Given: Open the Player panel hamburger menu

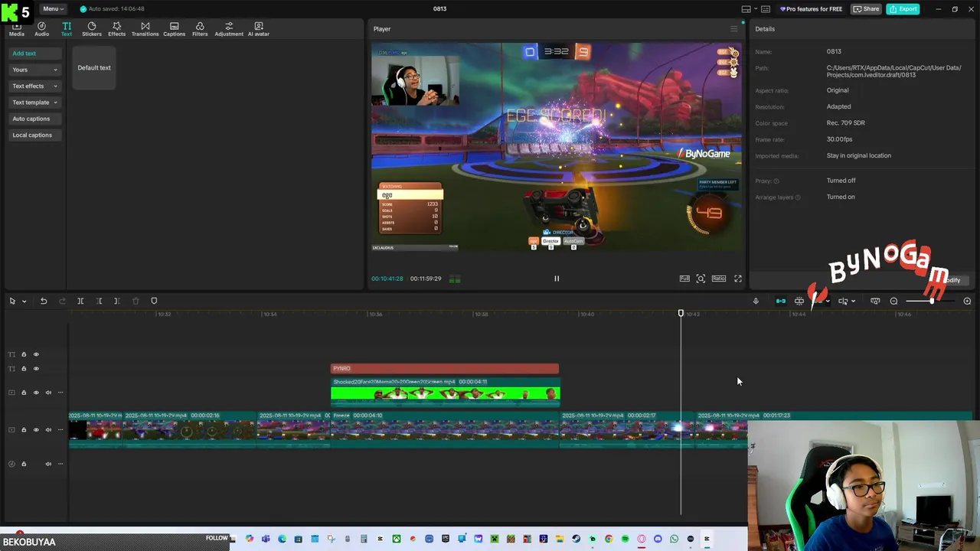Looking at the screenshot, I should (x=733, y=29).
